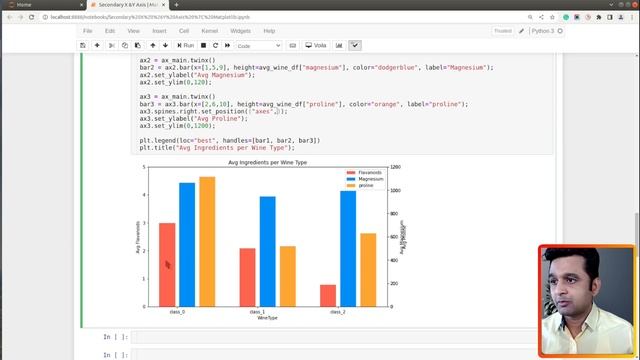The width and height of the screenshot is (640, 360).
Task: Click the red Flavanoids bar for class_2
Action: tap(328, 296)
